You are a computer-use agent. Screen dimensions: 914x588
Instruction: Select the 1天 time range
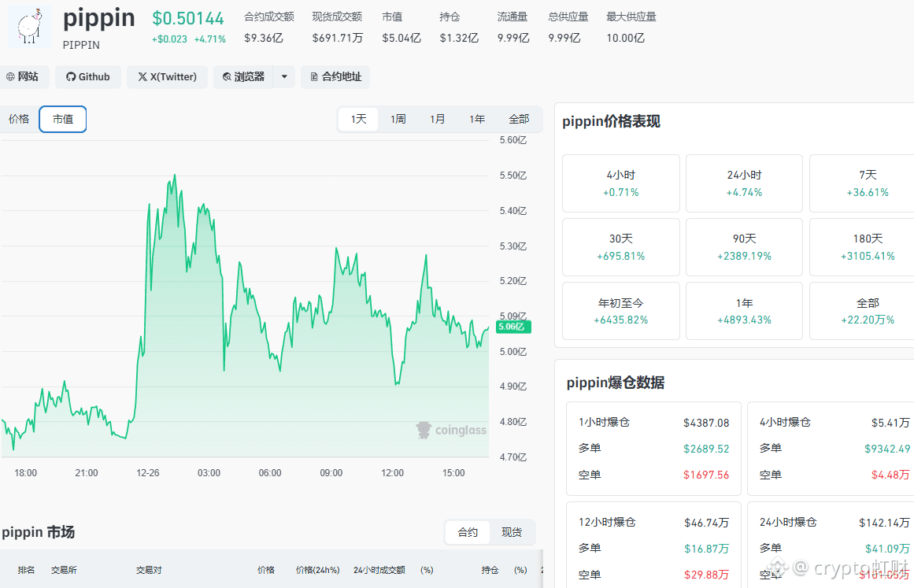[358, 119]
